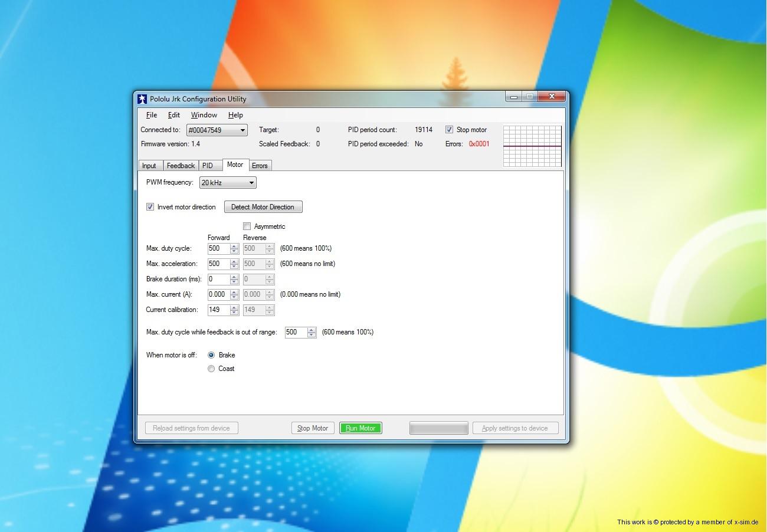This screenshot has width=767, height=532.
Task: Enable the Asymmetric checkbox
Action: click(247, 226)
